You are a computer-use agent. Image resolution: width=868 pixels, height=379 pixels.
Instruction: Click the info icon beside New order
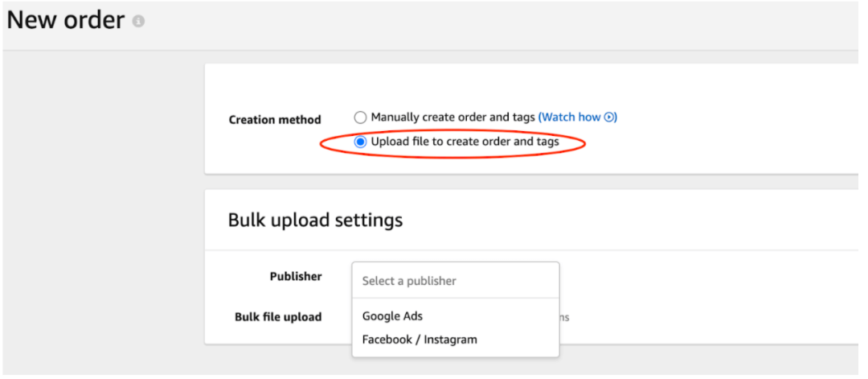[138, 22]
